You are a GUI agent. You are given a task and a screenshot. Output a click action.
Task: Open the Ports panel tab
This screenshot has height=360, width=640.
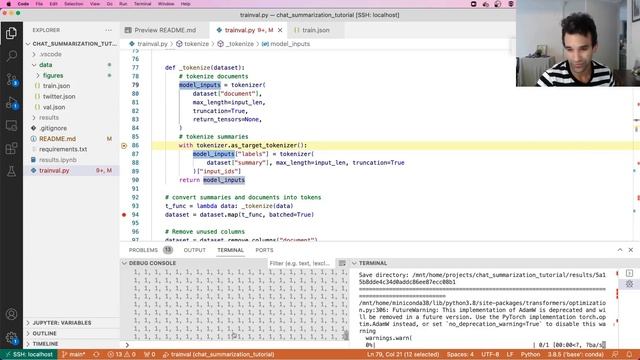coord(264,250)
